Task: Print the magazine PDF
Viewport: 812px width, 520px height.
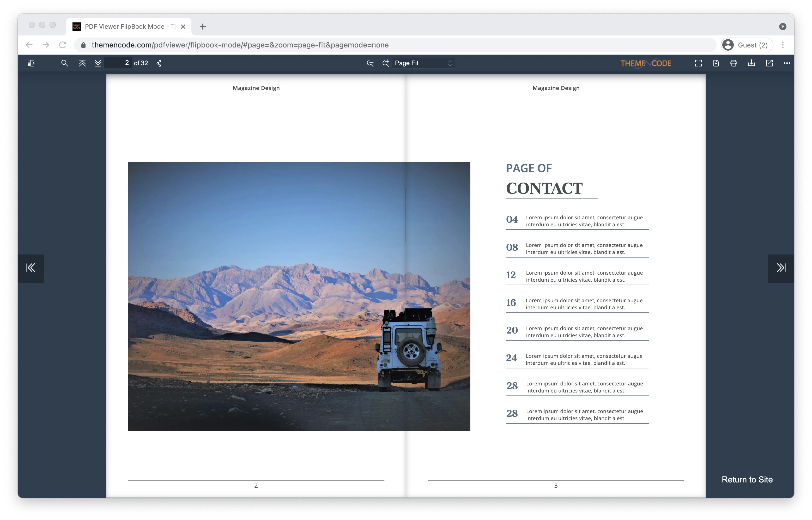Action: click(x=734, y=63)
